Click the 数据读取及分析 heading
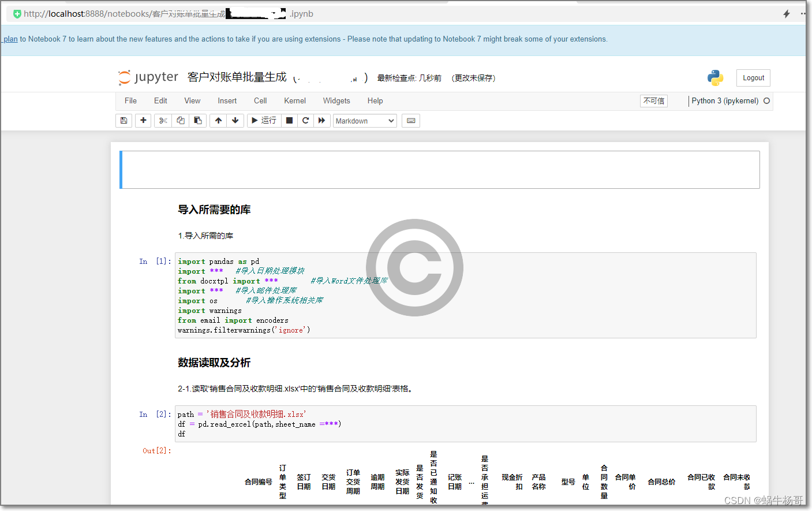 (x=214, y=363)
